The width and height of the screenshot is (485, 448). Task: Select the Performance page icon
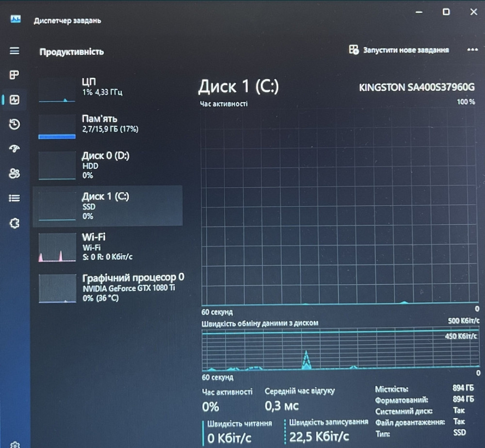pos(15,100)
